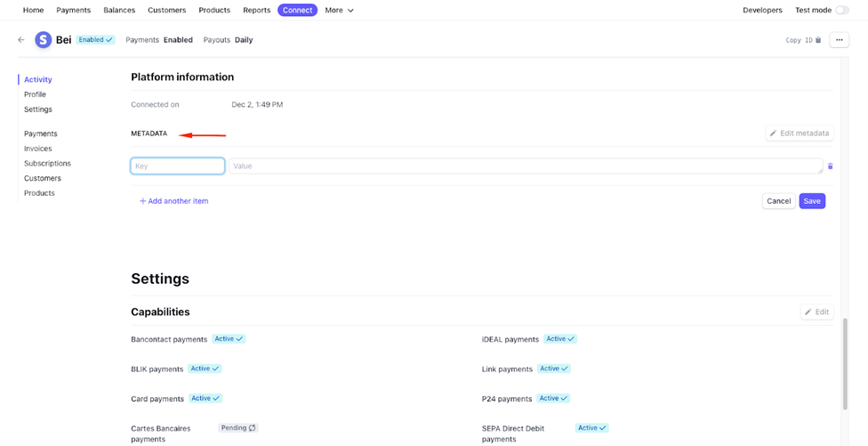This screenshot has height=446, width=868.
Task: Click the Platform information heading
Action: pyautogui.click(x=182, y=77)
